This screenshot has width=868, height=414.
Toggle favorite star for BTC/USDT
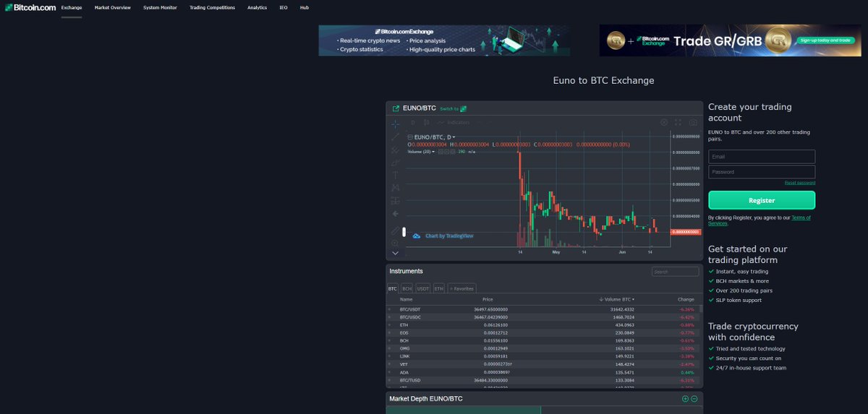click(390, 309)
